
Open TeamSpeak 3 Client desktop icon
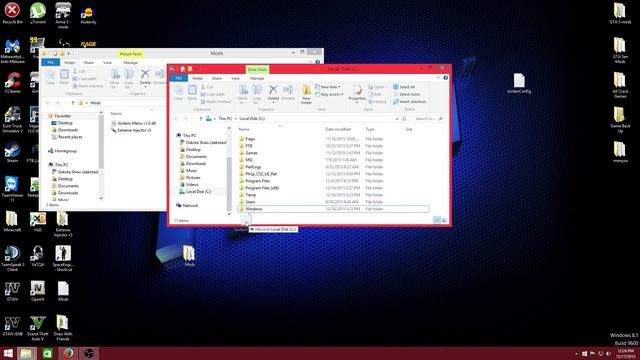click(x=12, y=259)
